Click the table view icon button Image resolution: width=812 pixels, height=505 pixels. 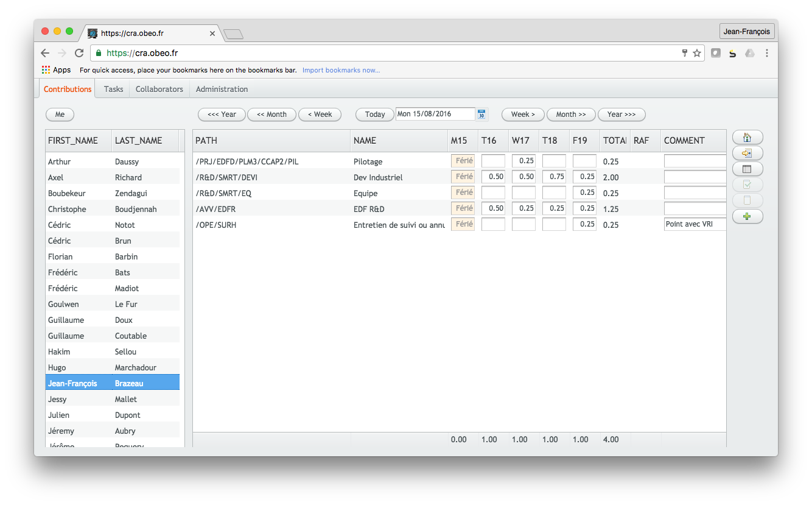(747, 169)
